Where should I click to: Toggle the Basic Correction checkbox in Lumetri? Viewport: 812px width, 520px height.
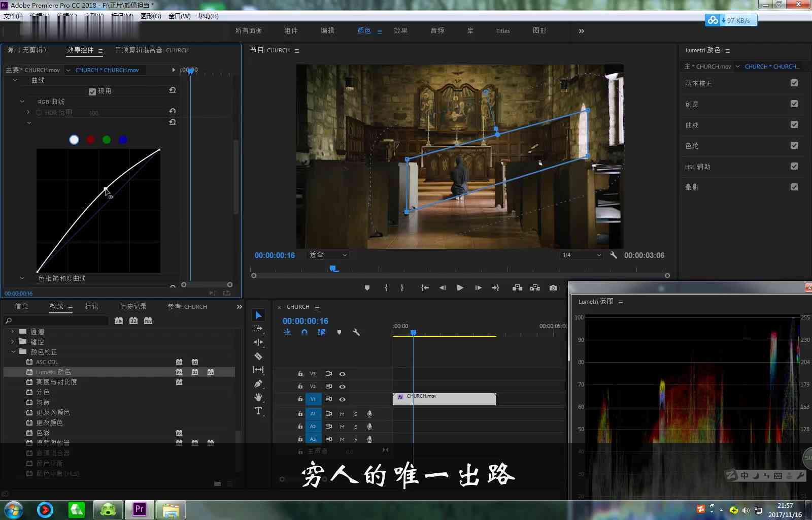794,83
